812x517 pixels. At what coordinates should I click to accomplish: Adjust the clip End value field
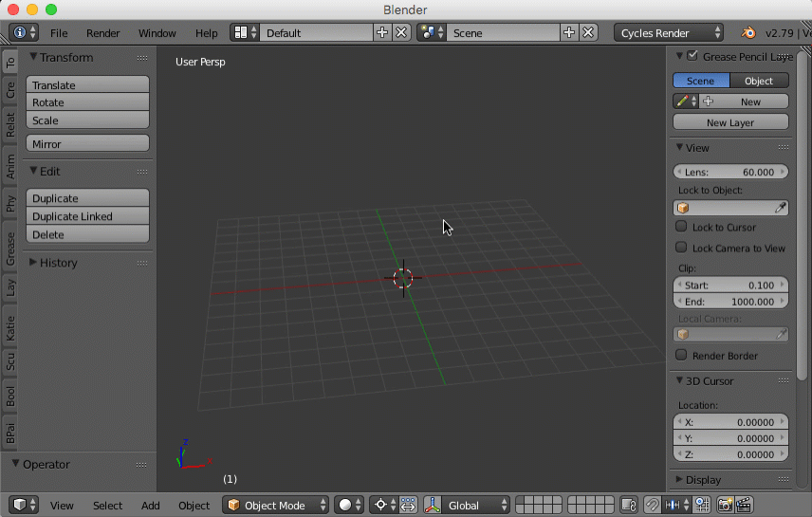coord(730,302)
